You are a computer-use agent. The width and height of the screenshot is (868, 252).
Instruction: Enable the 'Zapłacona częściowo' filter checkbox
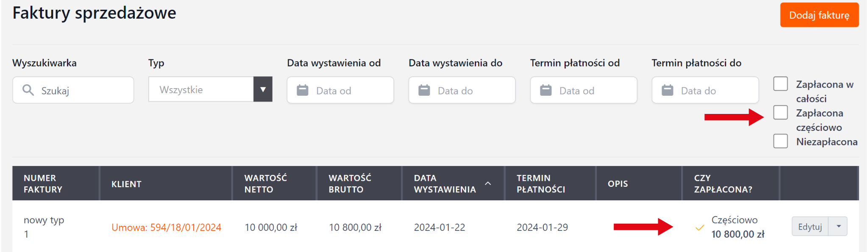tap(780, 113)
